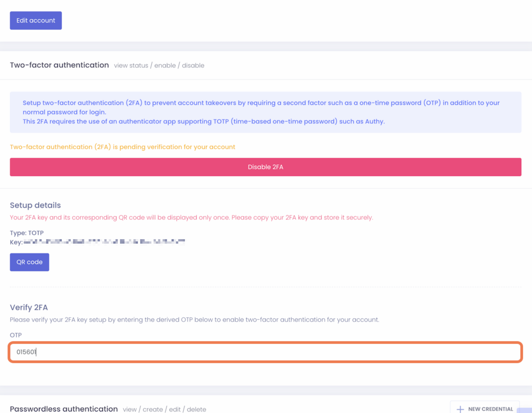Viewport: 532px width, 413px height.
Task: Click the 'Please verify your 2FA key' instruction text
Action: pos(194,319)
